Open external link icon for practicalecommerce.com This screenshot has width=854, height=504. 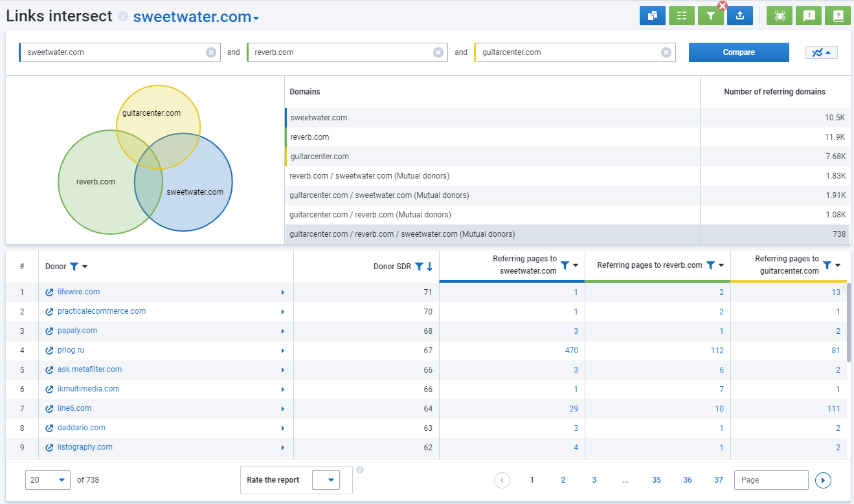click(x=50, y=312)
